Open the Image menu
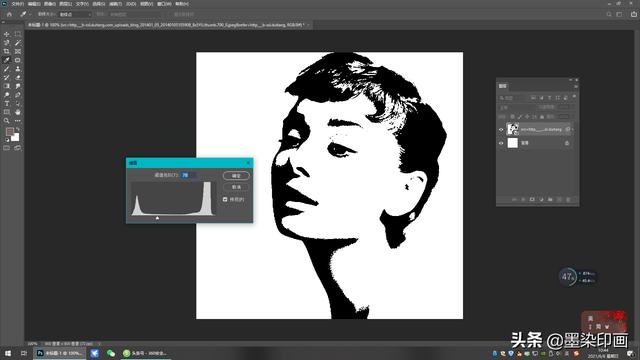The image size is (640, 360). [x=49, y=4]
